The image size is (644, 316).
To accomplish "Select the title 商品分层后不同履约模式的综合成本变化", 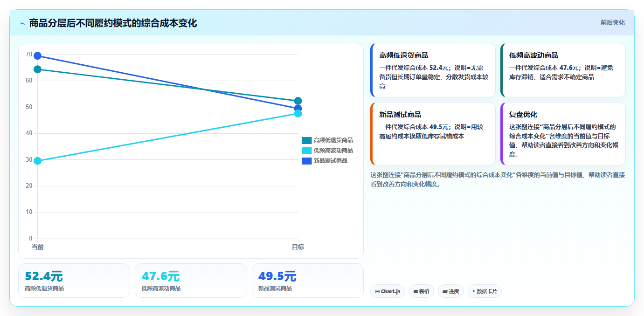I will tap(113, 23).
